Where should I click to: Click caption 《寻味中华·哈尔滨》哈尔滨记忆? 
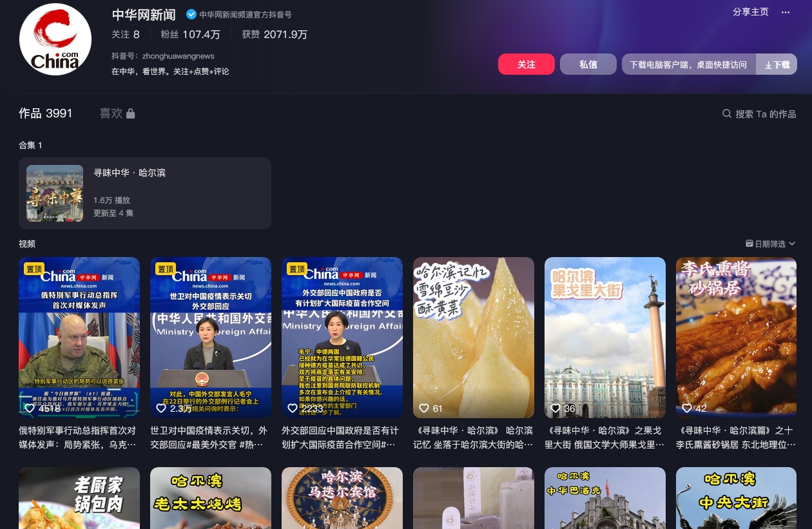coord(473,438)
